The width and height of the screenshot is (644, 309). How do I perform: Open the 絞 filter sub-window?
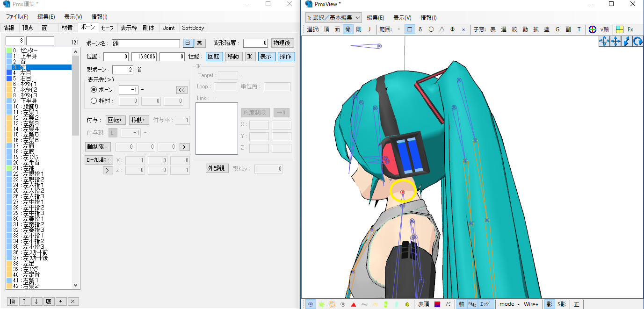[514, 29]
